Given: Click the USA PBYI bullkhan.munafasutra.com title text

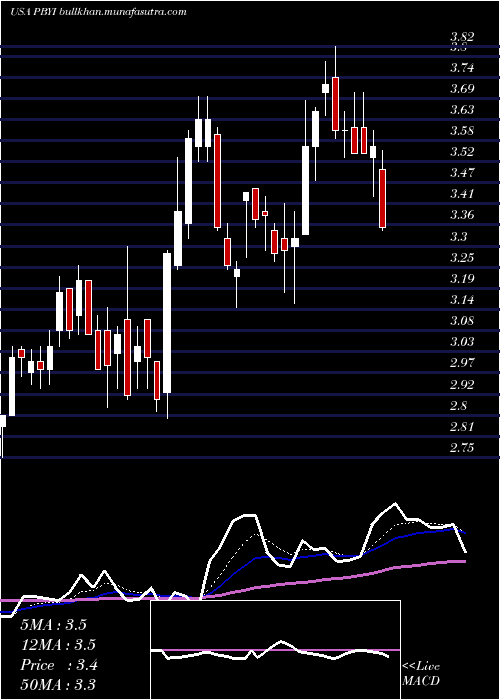Looking at the screenshot, I should [98, 12].
